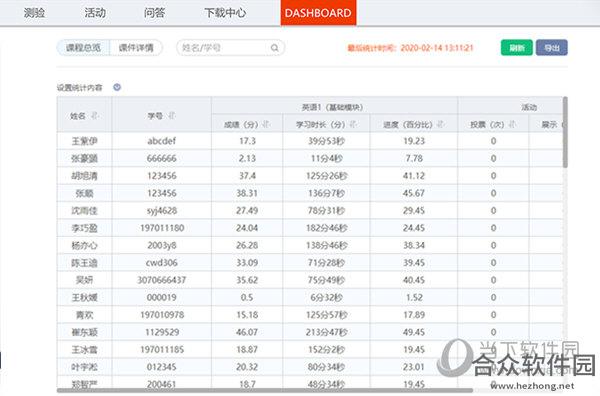The height and width of the screenshot is (396, 600).
Task: Click score 37.4 cell
Action: [247, 176]
